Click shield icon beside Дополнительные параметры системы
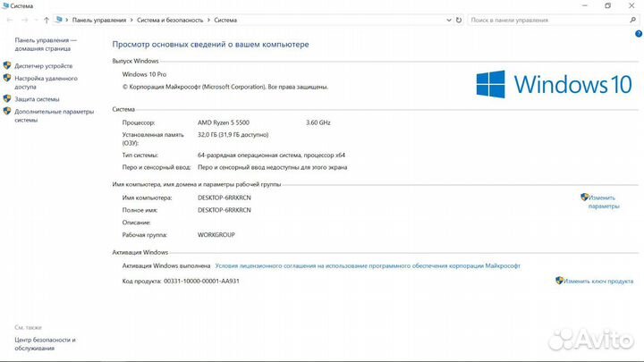644x362 pixels. pos(7,111)
